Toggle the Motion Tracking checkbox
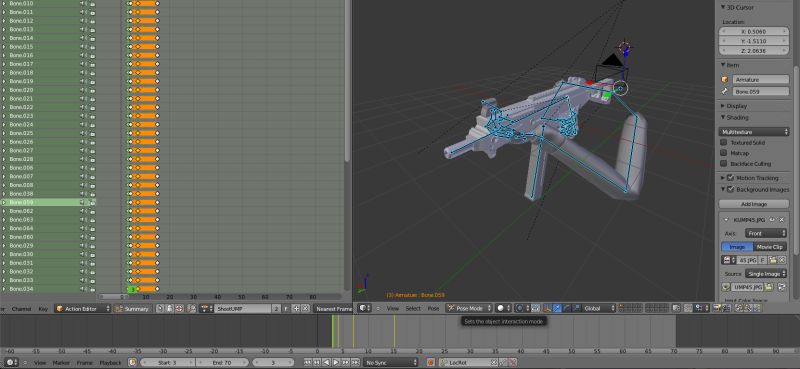 click(730, 178)
